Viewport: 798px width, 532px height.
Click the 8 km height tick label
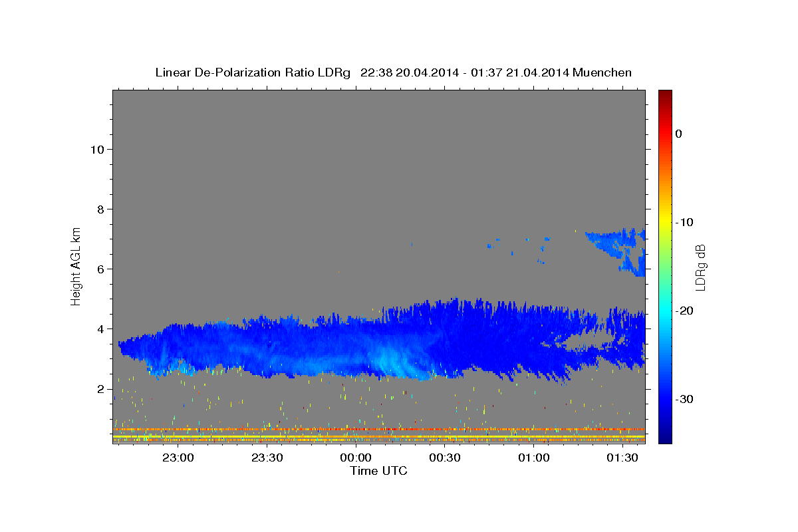pos(100,209)
